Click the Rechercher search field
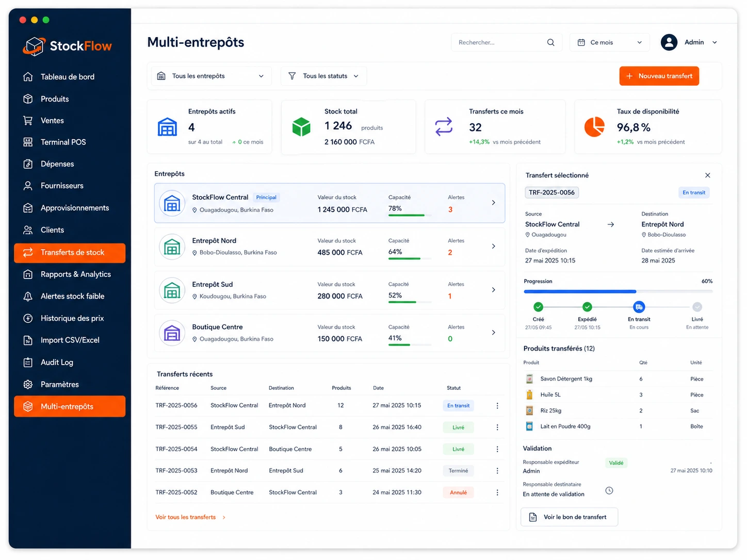The width and height of the screenshot is (747, 560). point(507,42)
